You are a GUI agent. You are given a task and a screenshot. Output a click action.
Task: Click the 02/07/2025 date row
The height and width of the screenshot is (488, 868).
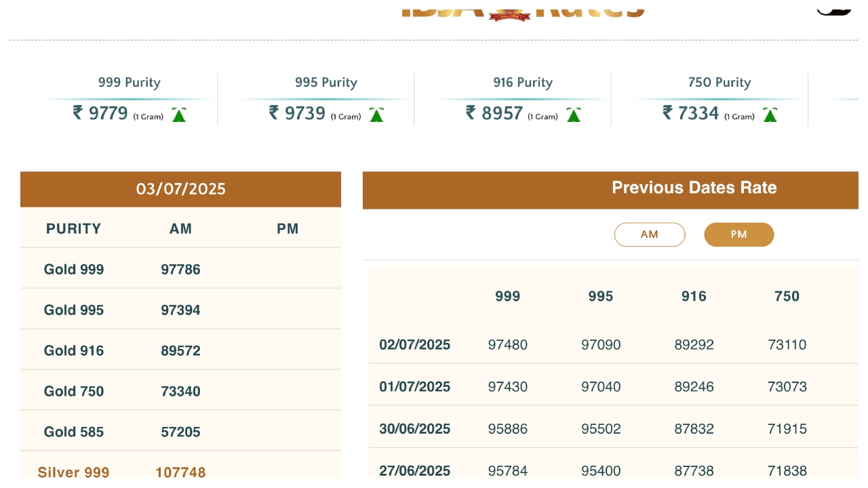point(414,344)
